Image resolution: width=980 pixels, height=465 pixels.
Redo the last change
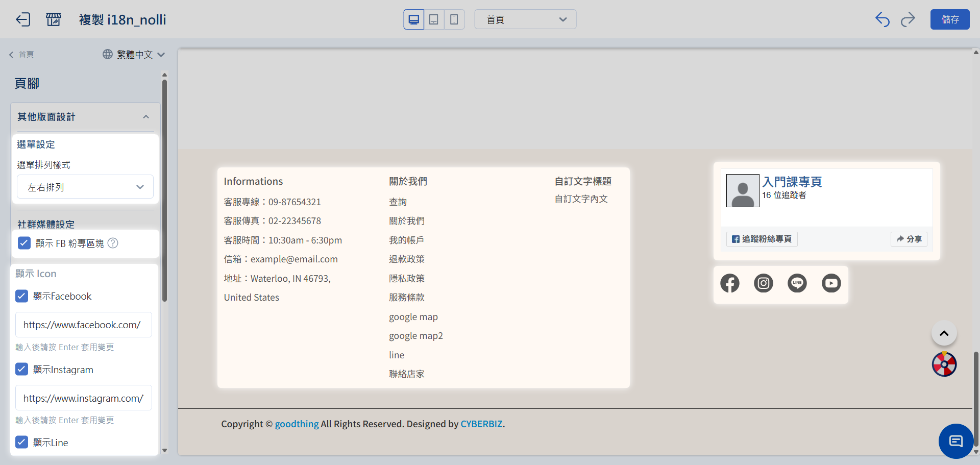pos(908,19)
